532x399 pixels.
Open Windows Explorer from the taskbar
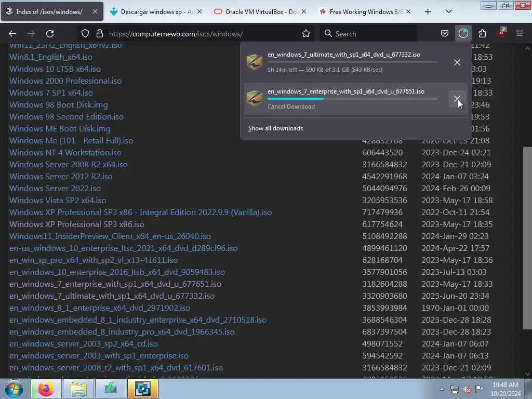pyautogui.click(x=78, y=389)
